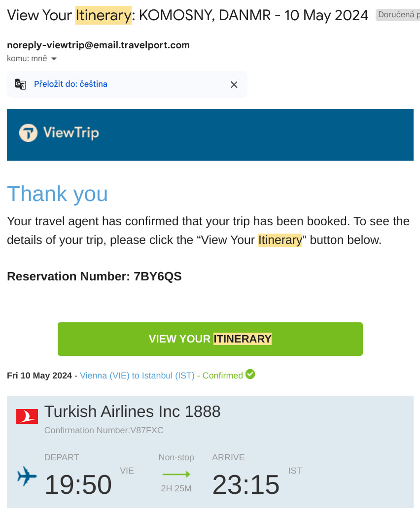The height and width of the screenshot is (514, 420).
Task: Click the green Confirmed checkmark icon
Action: (x=250, y=374)
